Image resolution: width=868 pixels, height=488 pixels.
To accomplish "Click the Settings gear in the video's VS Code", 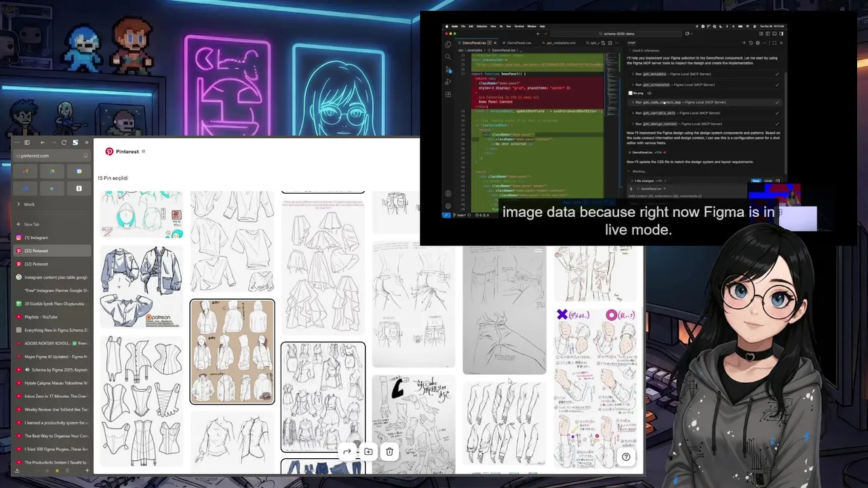I will (x=448, y=205).
